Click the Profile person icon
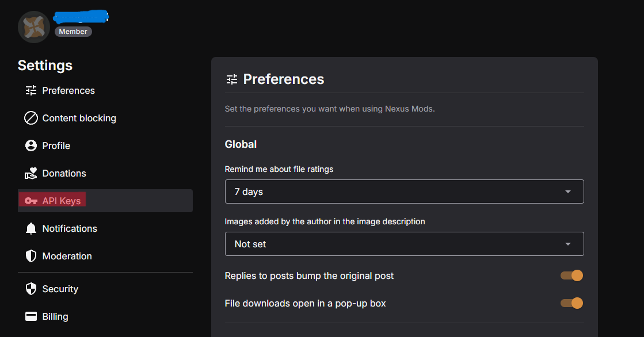Viewport: 644px width, 337px height. pos(31,145)
